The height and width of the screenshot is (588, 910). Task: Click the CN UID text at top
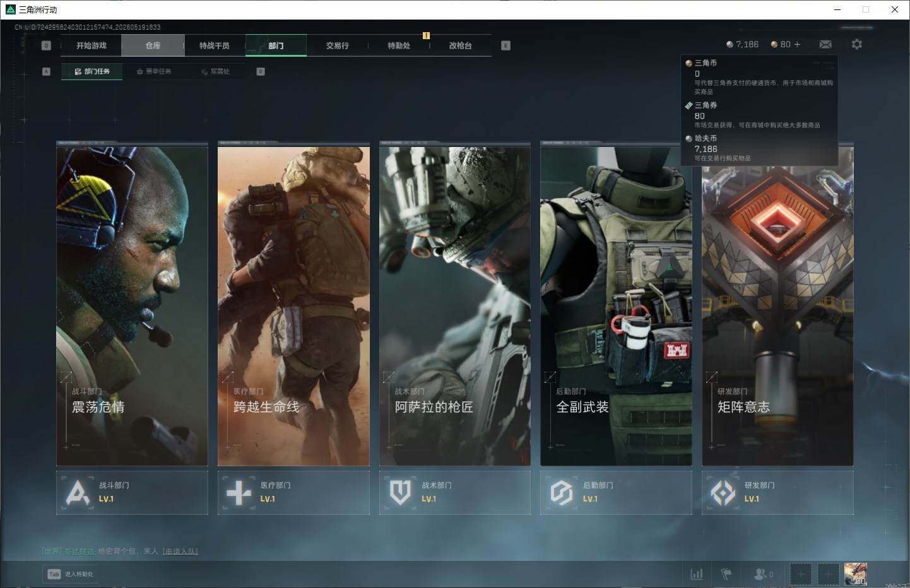[88, 27]
